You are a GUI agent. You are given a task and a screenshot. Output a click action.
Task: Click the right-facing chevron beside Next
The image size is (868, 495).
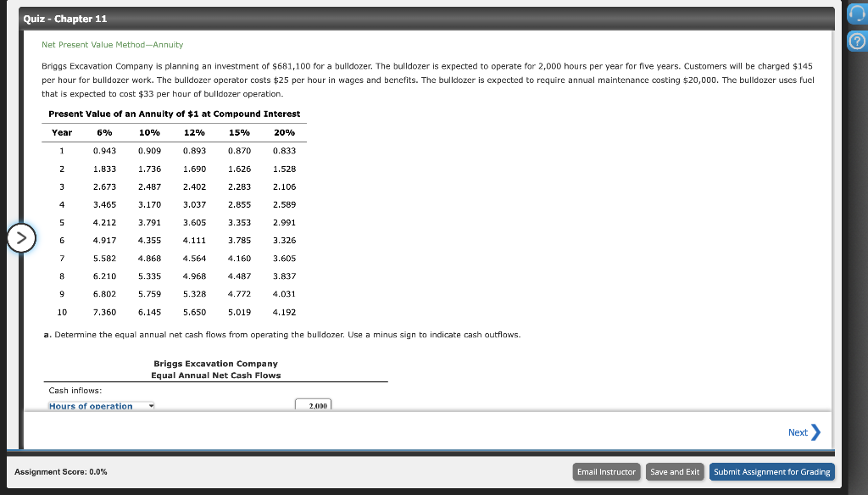[x=816, y=432]
